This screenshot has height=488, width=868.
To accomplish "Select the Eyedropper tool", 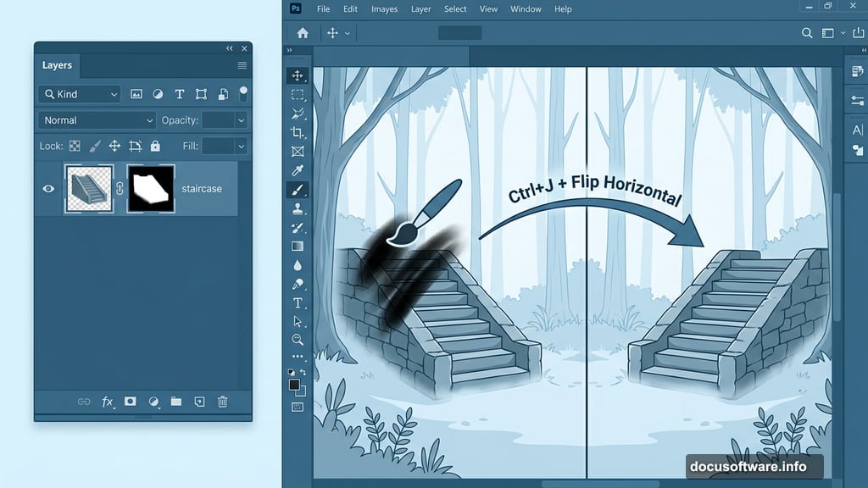I will [x=298, y=169].
